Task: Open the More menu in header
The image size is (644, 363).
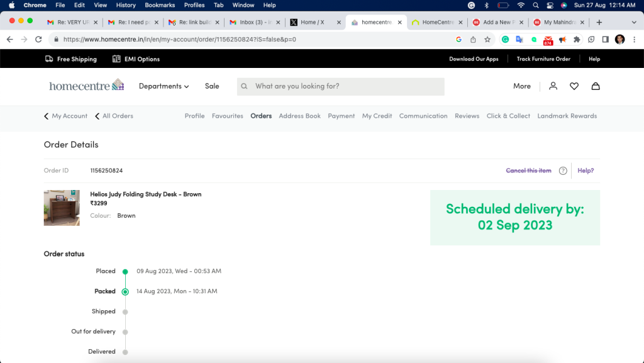Action: tap(521, 86)
